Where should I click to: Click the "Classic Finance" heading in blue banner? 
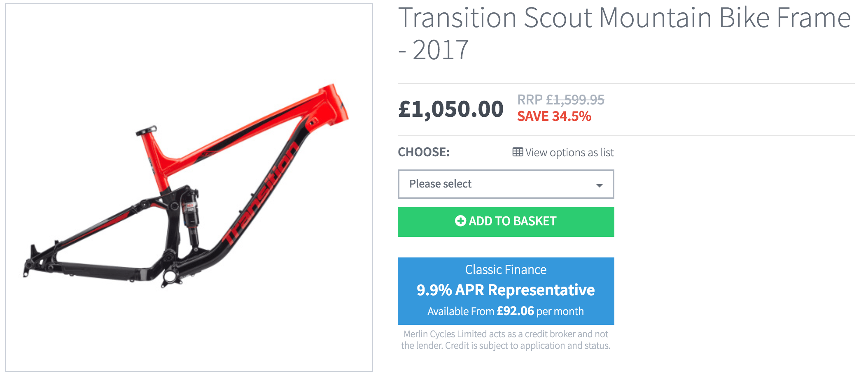[x=506, y=270]
